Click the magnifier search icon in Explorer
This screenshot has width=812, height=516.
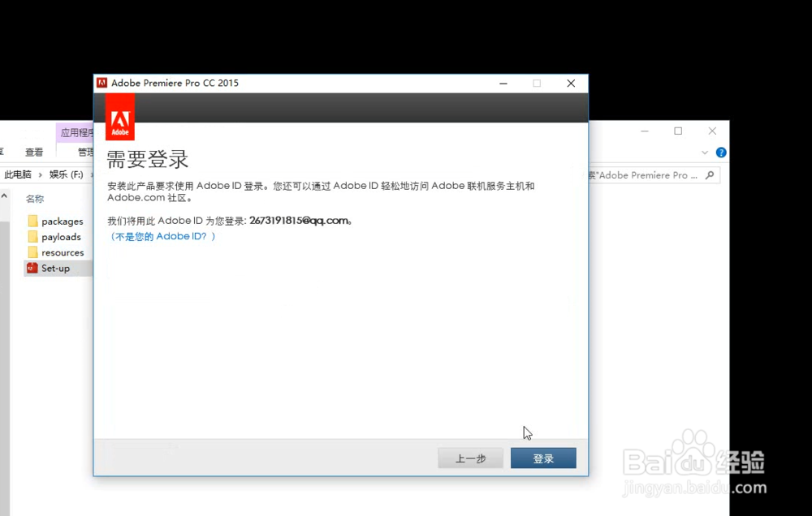710,175
